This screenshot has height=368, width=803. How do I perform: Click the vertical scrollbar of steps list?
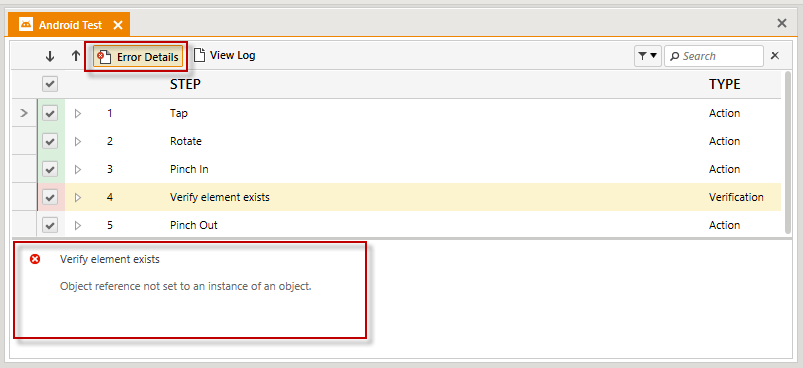pos(789,153)
